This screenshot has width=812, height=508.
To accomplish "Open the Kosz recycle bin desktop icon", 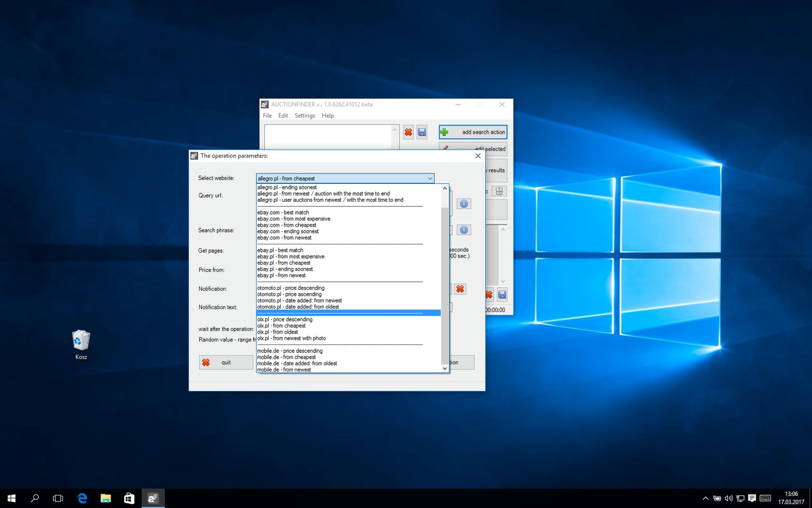I will [x=81, y=345].
